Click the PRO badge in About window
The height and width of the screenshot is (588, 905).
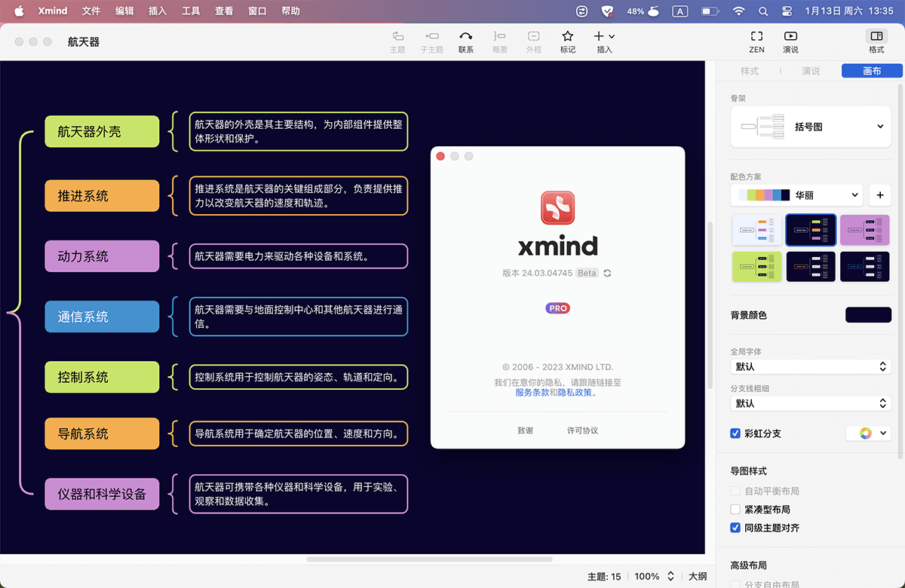point(558,308)
